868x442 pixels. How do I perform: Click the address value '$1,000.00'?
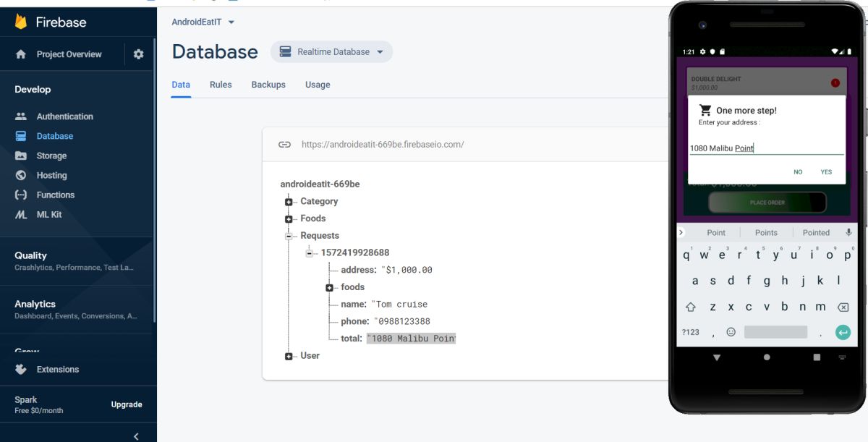[x=407, y=270]
